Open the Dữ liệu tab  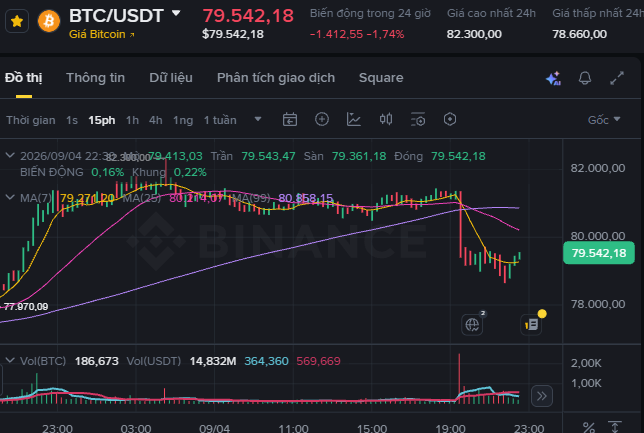[x=171, y=78]
